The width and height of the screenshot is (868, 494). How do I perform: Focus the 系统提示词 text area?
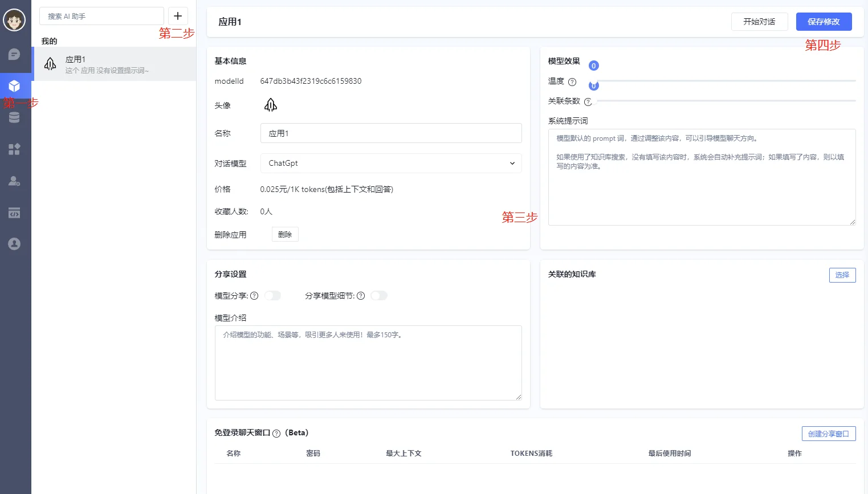coord(702,177)
